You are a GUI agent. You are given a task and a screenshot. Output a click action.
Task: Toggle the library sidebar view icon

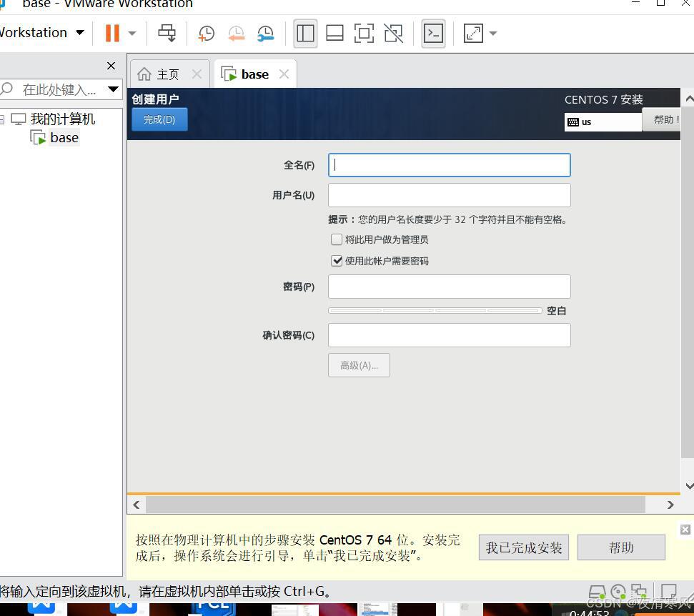point(305,33)
